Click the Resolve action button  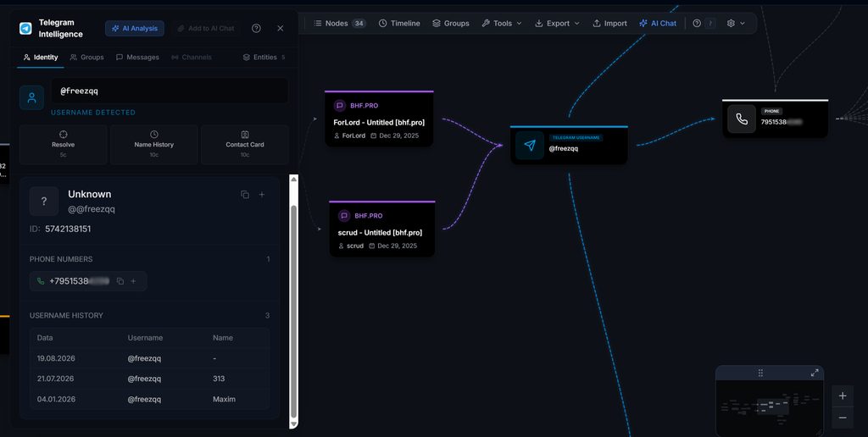click(63, 144)
